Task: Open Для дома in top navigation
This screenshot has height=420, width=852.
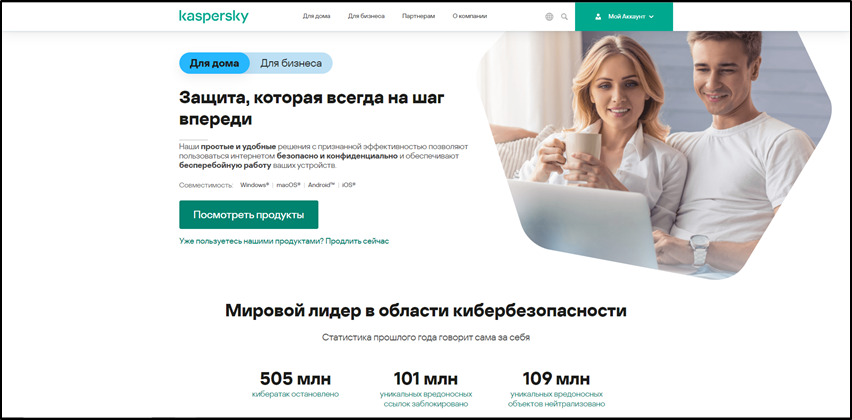Action: click(x=316, y=16)
